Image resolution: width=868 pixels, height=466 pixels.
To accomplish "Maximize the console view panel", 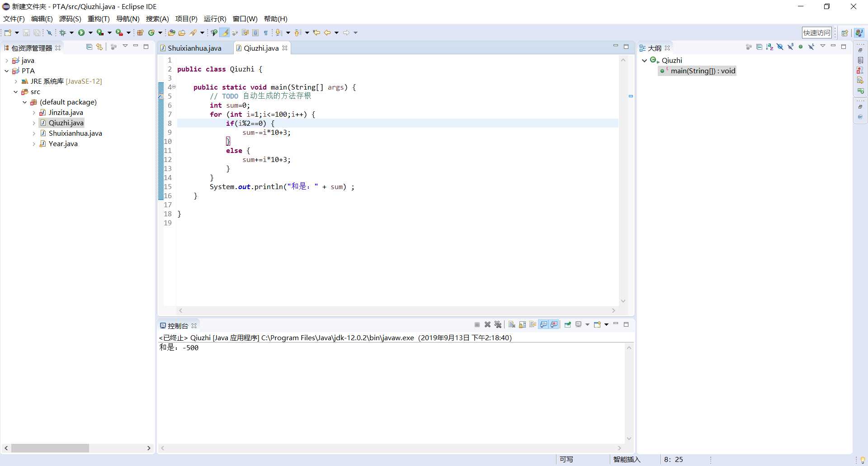I will tap(626, 324).
